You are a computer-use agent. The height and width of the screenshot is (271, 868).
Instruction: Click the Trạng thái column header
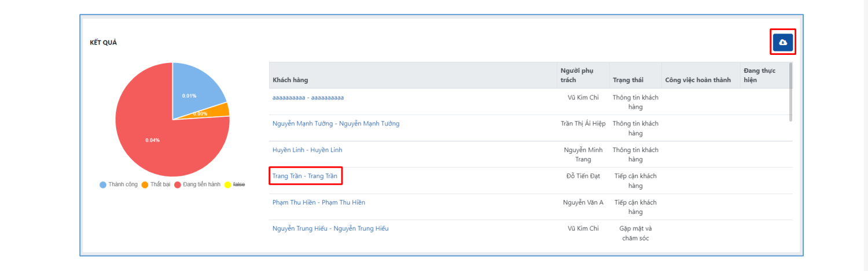point(628,80)
